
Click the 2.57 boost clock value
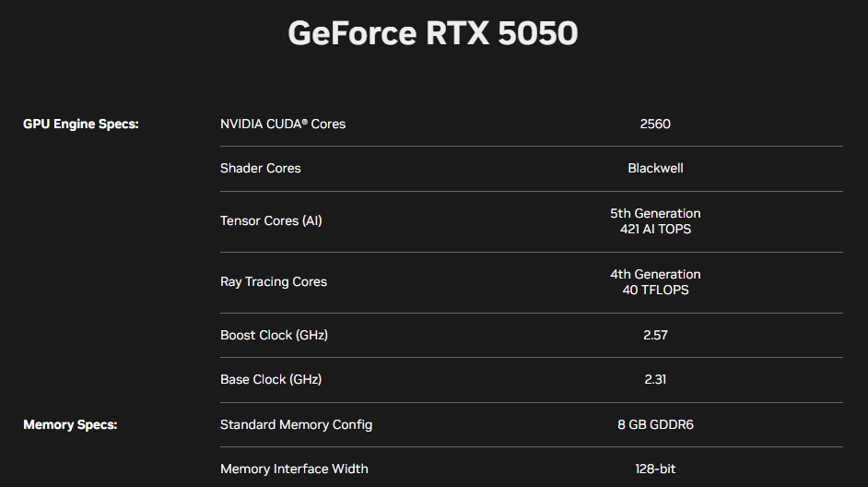pos(655,335)
